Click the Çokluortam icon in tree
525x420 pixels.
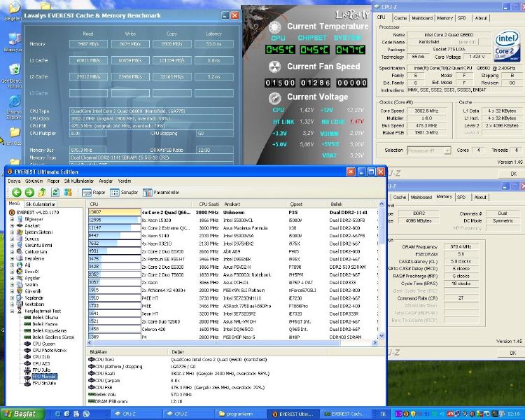pos(20,252)
